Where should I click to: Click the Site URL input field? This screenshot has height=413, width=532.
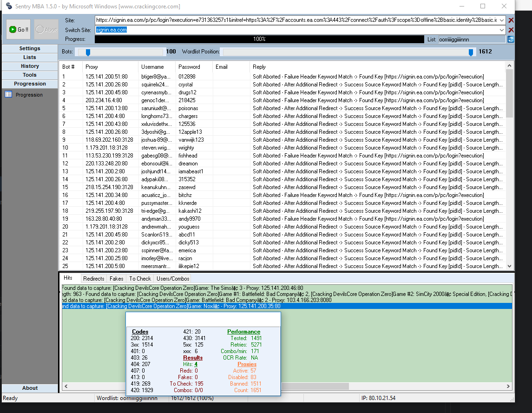coord(296,20)
